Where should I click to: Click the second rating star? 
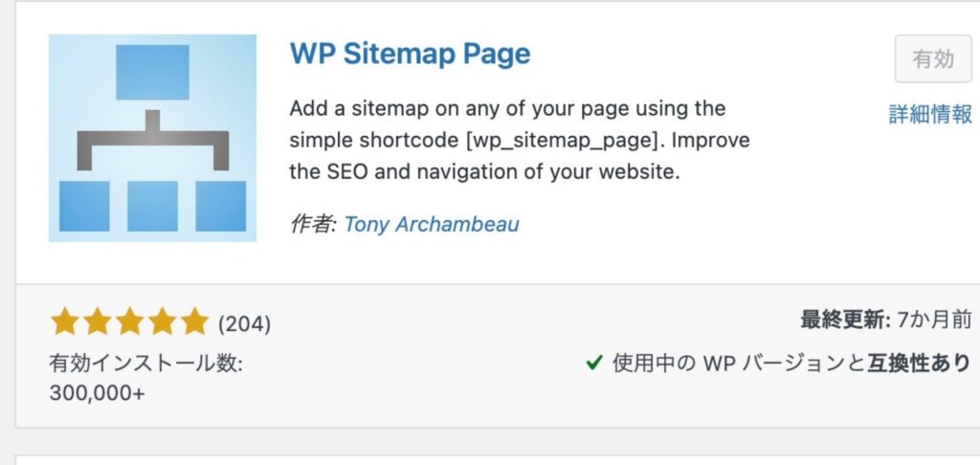97,322
